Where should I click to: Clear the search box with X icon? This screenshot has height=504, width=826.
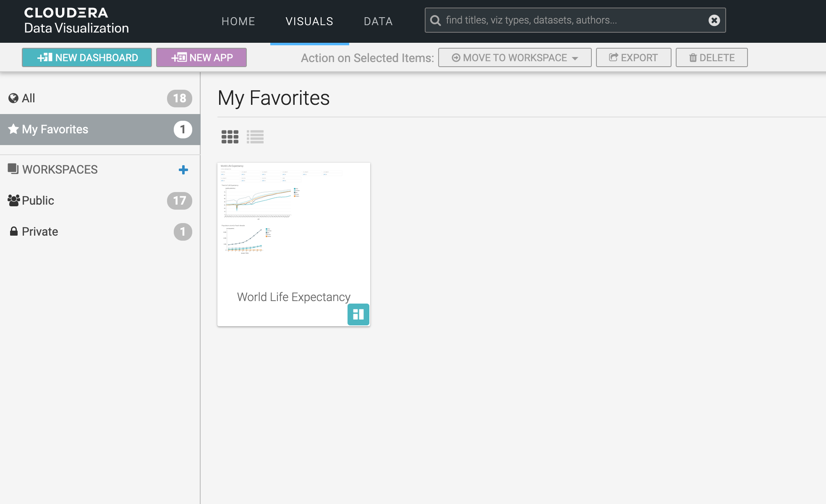pos(714,20)
